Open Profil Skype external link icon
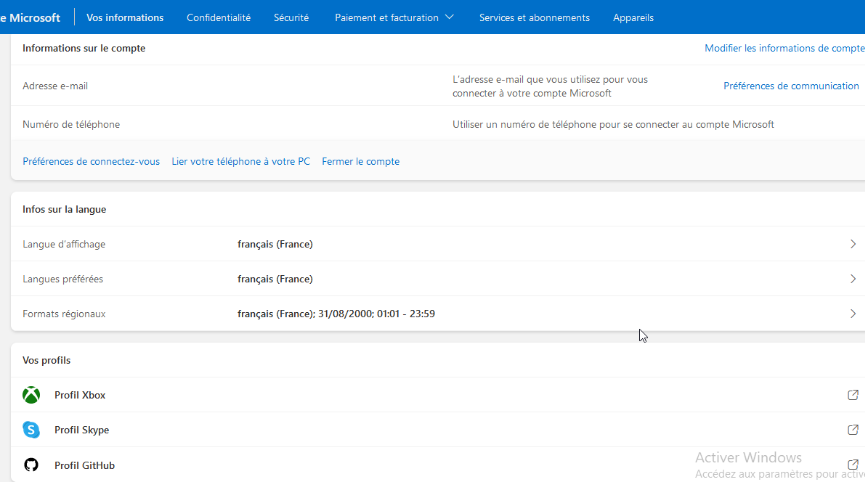 coord(853,430)
